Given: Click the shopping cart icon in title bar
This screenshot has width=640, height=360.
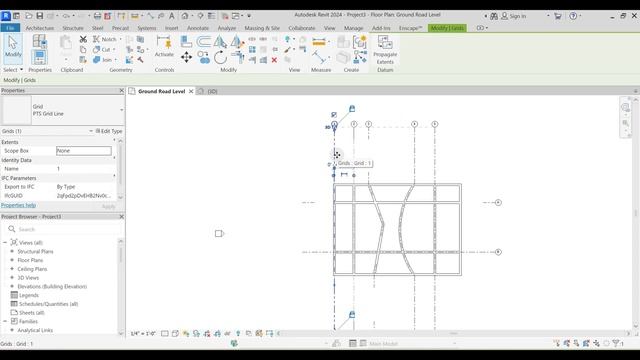Looking at the screenshot, I should tap(558, 16).
